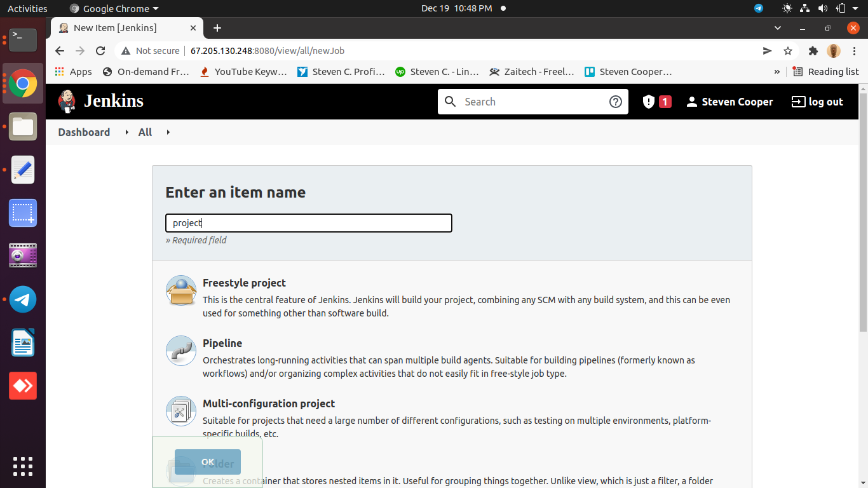Open Activities overview

27,8
